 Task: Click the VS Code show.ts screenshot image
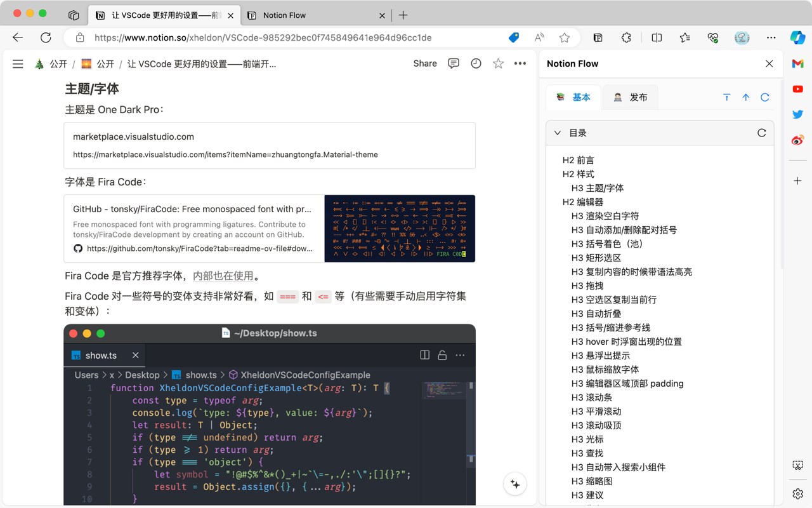pos(270,415)
